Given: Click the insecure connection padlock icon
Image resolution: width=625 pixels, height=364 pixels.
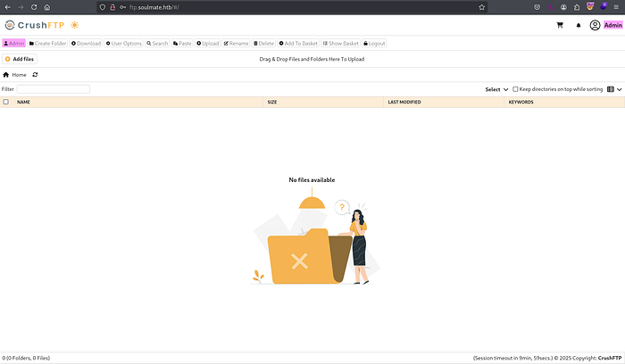Looking at the screenshot, I should tap(112, 7).
